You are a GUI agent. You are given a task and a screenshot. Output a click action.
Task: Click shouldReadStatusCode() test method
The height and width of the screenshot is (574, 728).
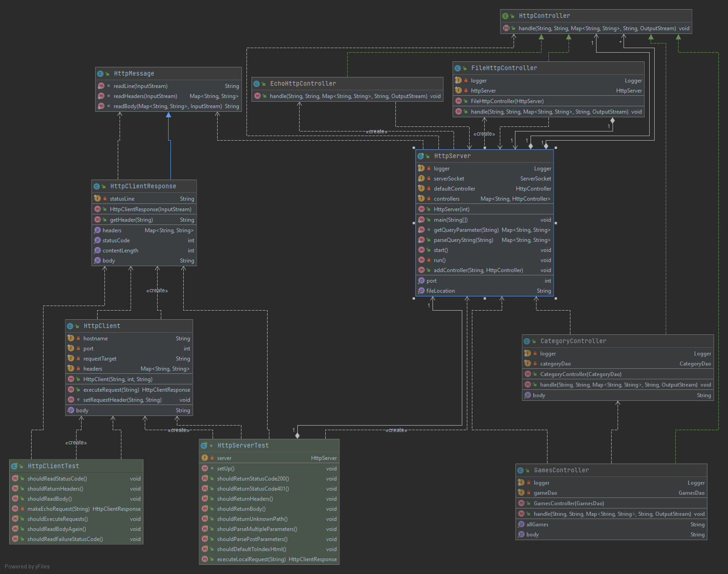[77, 479]
